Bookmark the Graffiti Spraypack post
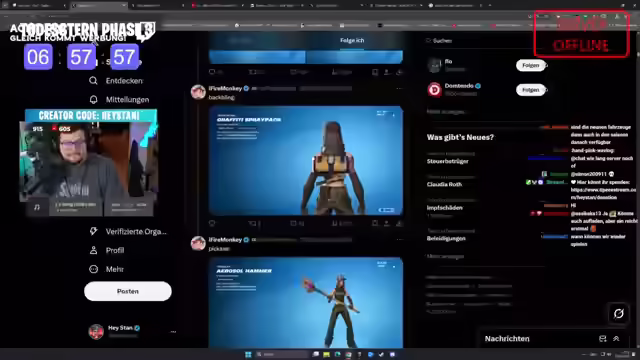 click(375, 223)
